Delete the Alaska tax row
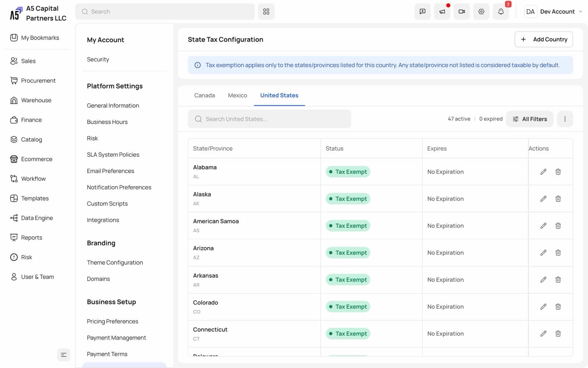 coord(558,199)
